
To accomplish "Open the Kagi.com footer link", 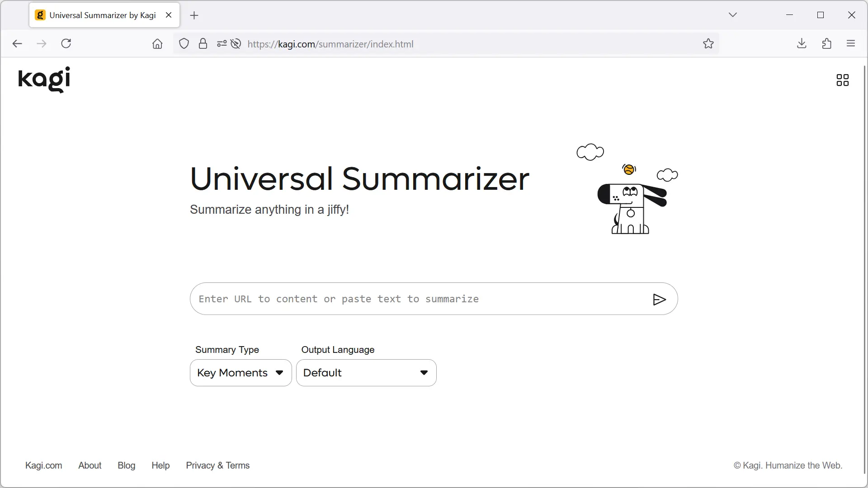I will click(43, 465).
